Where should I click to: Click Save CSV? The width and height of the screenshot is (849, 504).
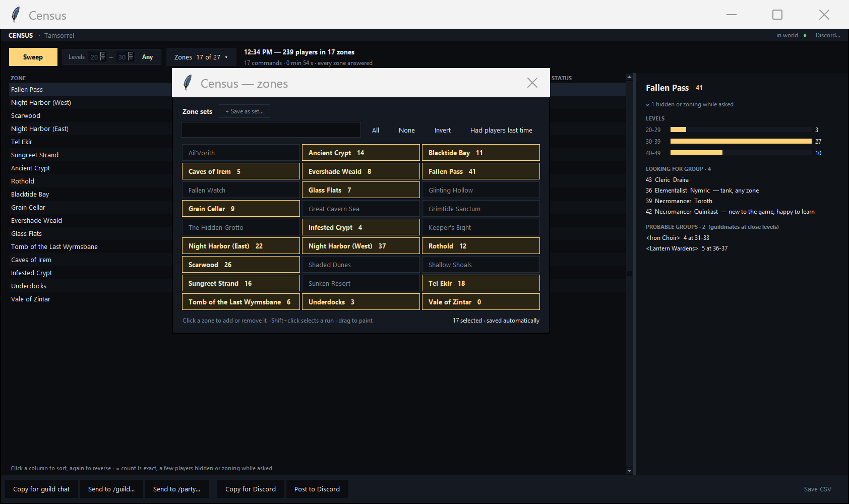(818, 489)
